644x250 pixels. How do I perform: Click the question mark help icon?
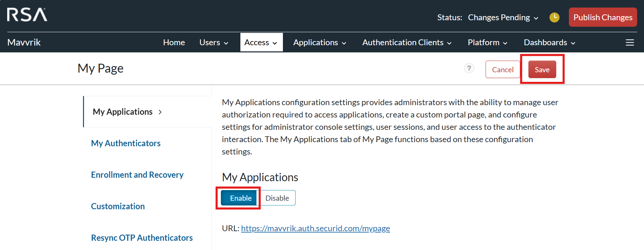click(469, 68)
